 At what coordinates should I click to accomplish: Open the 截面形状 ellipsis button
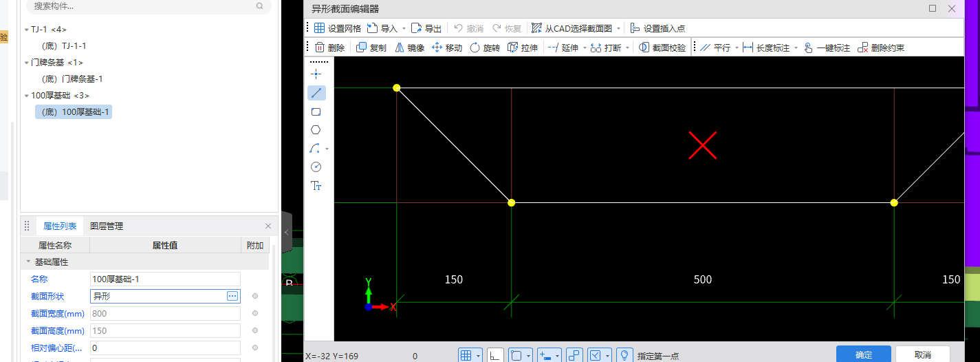pyautogui.click(x=232, y=296)
